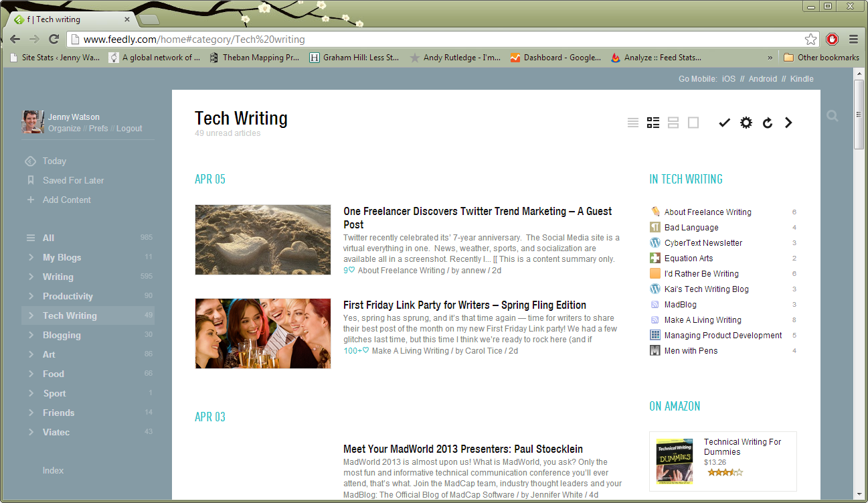868x503 pixels.
Task: Click the Logout link under Jenny Watson
Action: coord(129,129)
